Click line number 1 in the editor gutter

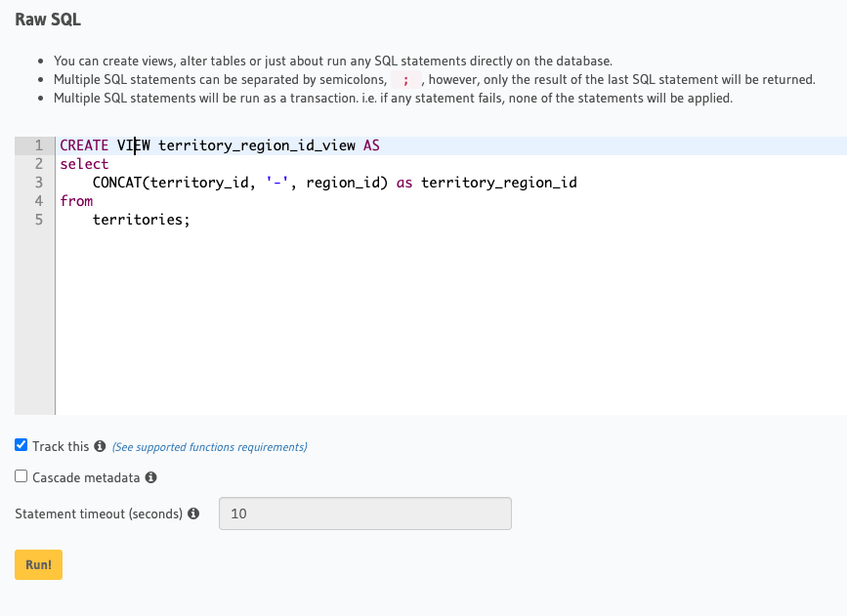point(39,145)
